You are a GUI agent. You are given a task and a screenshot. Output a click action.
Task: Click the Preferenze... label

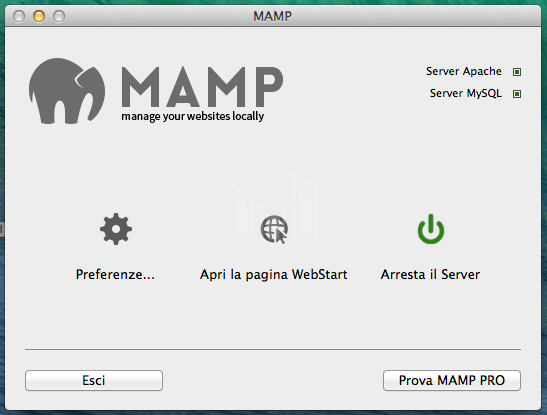point(115,274)
